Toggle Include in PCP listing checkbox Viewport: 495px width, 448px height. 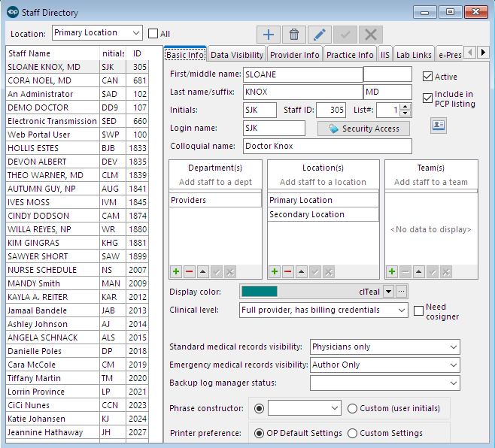tap(427, 98)
